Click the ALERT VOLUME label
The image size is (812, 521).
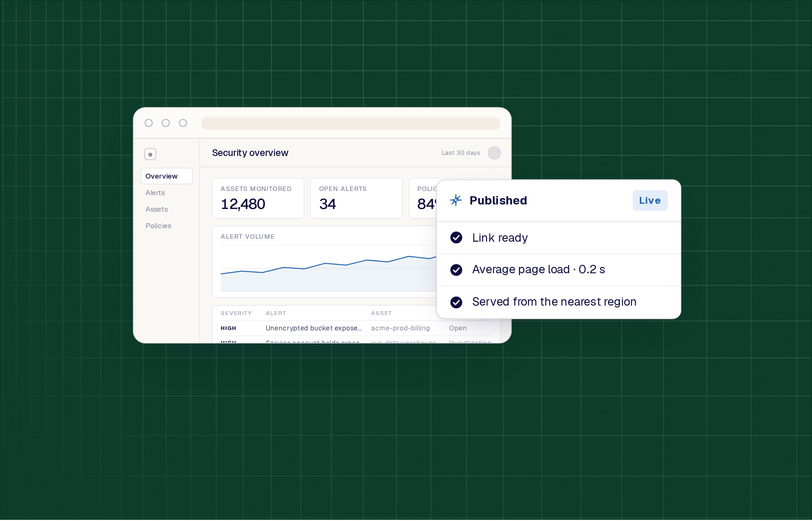tap(248, 236)
